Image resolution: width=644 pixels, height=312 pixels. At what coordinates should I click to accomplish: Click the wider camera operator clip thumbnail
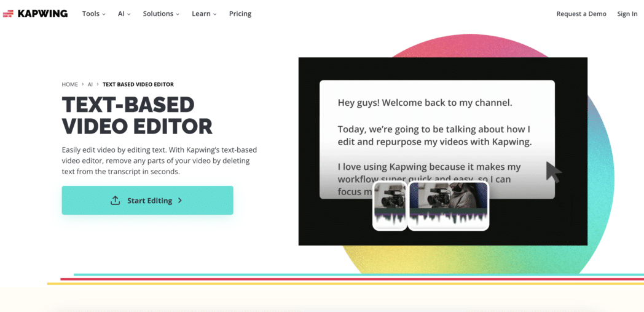[x=449, y=206]
